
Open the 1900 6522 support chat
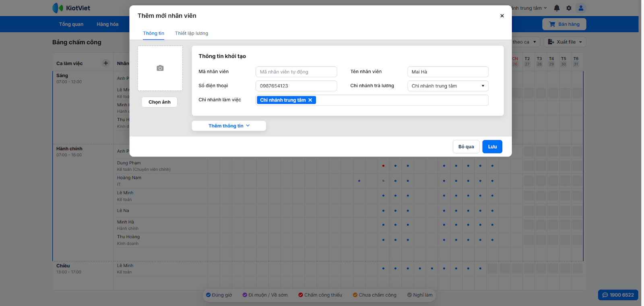coord(618,295)
